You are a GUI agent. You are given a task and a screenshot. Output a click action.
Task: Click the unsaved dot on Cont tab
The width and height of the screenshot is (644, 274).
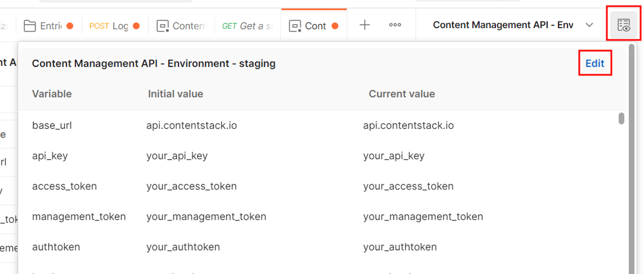pyautogui.click(x=335, y=26)
